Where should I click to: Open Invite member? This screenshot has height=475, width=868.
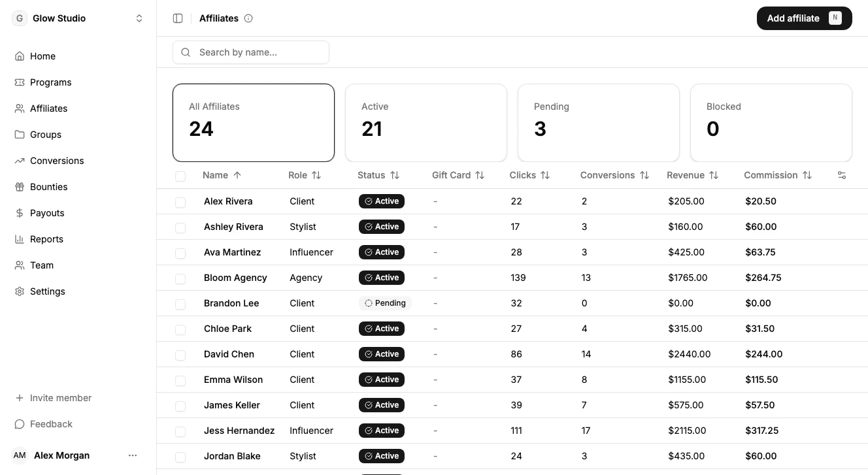pyautogui.click(x=53, y=398)
